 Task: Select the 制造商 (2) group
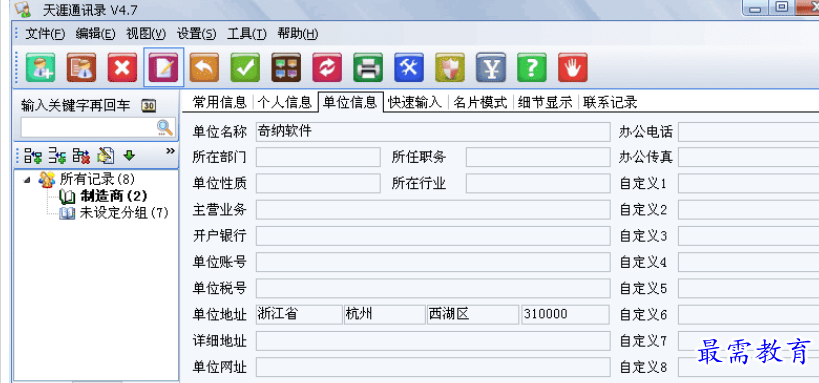114,196
